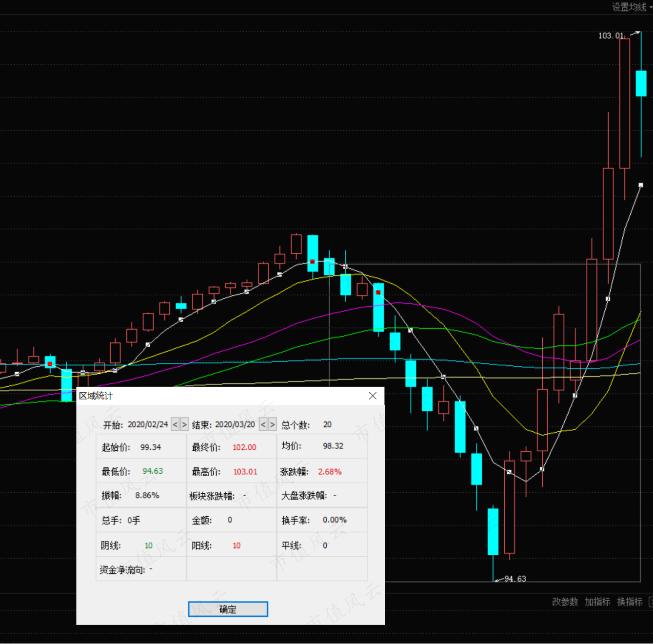This screenshot has height=644, width=653.
Task: Choose 换指标 to switch indicator
Action: [630, 602]
